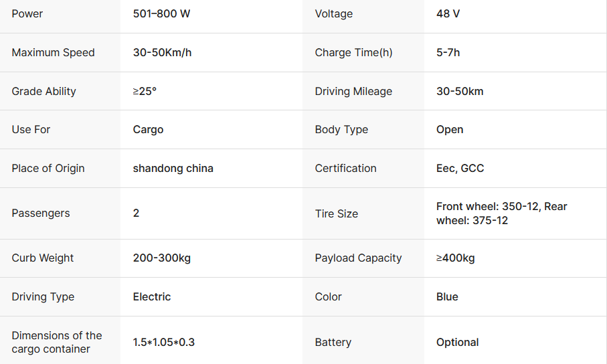
Task: Select the Open body type value
Action: (450, 130)
